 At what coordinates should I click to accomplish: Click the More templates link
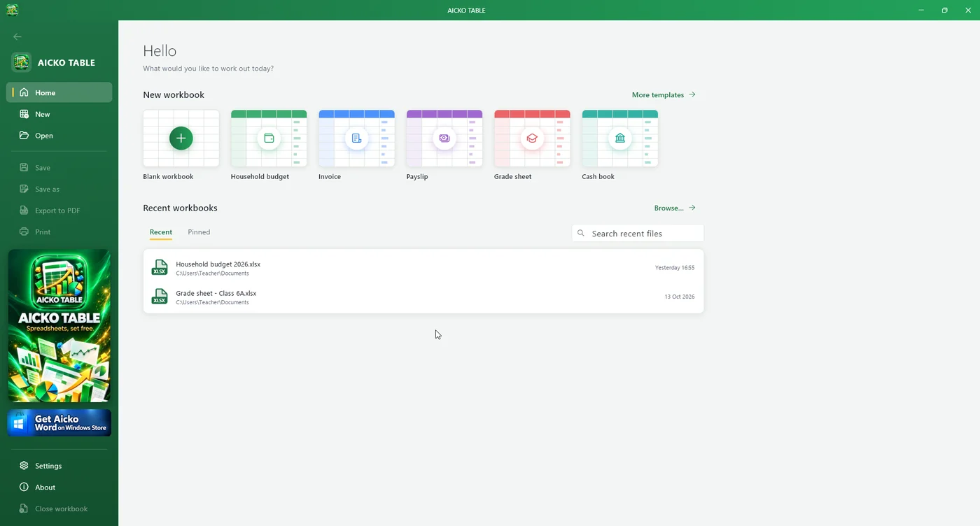pos(664,95)
